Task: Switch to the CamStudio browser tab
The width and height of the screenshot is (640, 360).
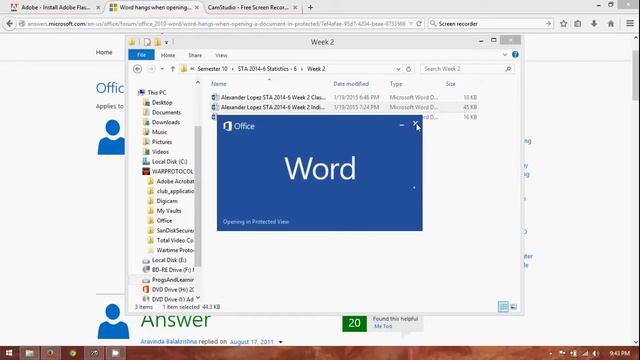Action: (248, 7)
